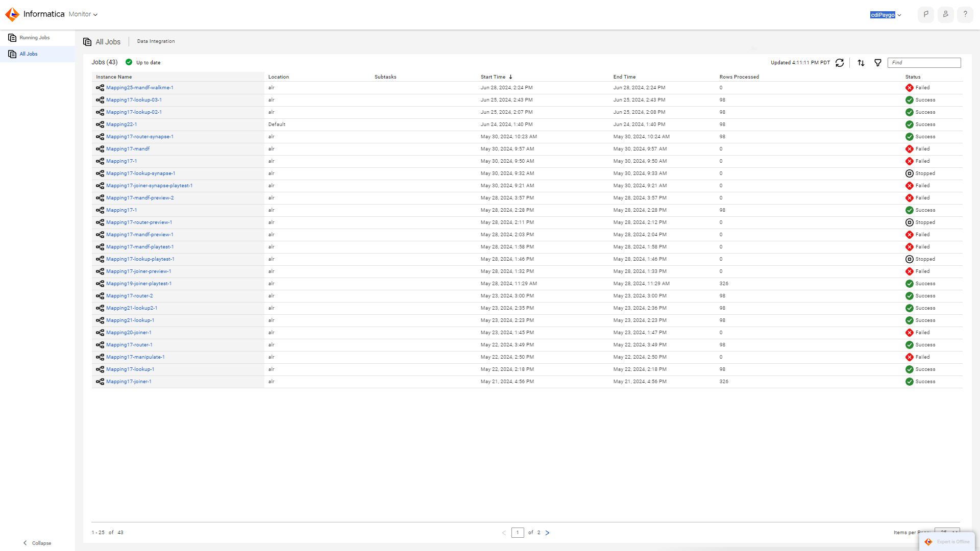Select the Data Integration tab
This screenshot has height=551, width=980.
(x=156, y=41)
